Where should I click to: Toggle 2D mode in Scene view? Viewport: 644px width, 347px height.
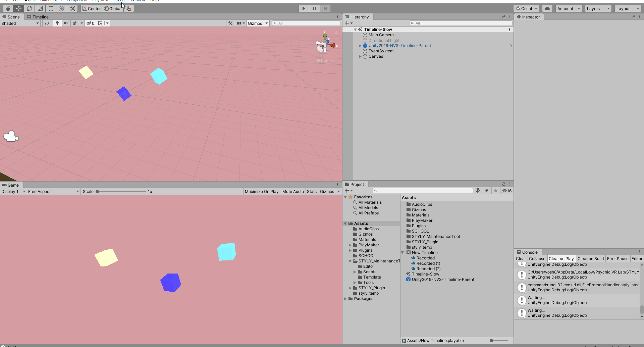point(47,23)
